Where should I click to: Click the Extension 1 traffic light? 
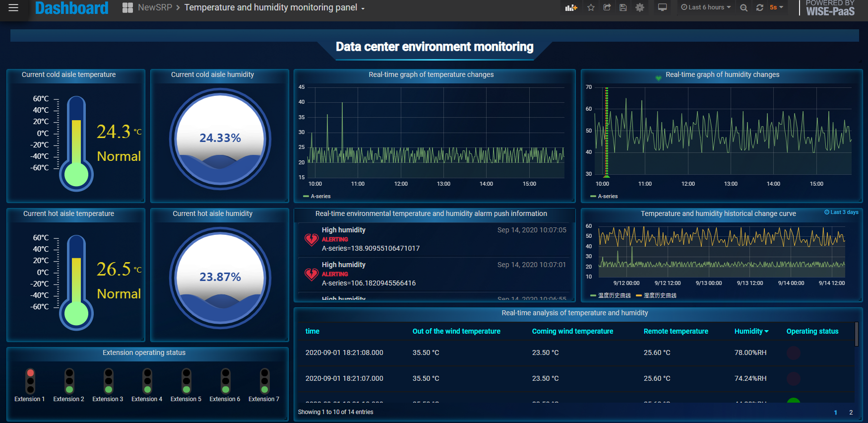(30, 381)
